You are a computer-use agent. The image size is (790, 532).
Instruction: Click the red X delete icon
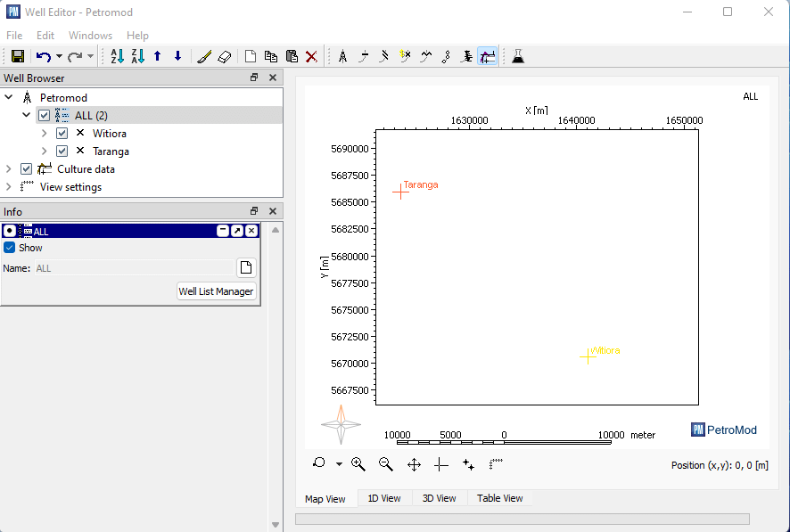(311, 56)
